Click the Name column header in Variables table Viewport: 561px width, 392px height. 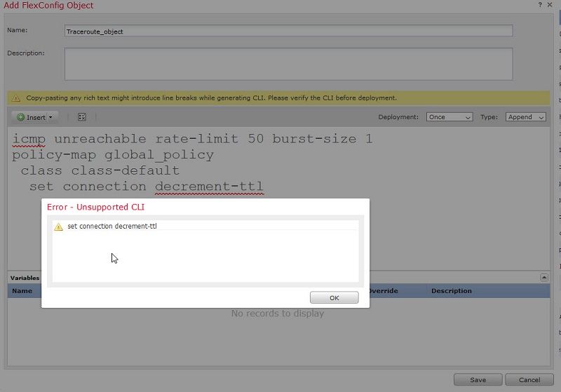click(22, 291)
